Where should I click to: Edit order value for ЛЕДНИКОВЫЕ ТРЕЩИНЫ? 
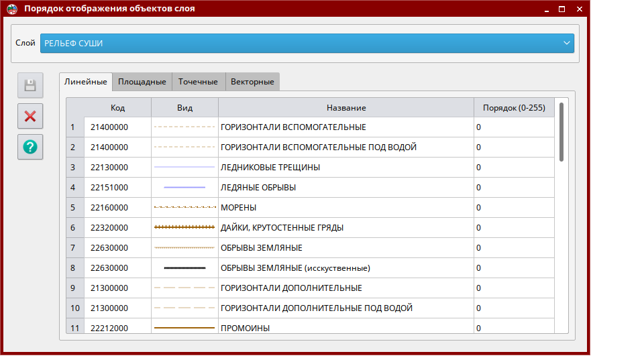514,168
